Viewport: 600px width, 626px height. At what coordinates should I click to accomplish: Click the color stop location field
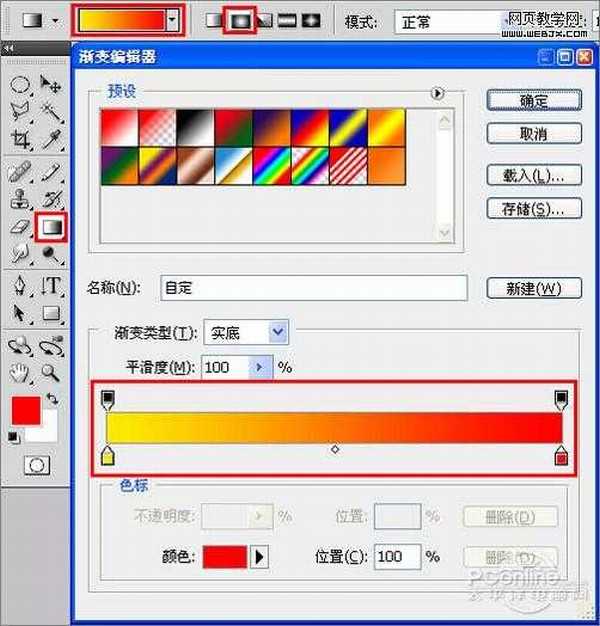click(x=397, y=557)
